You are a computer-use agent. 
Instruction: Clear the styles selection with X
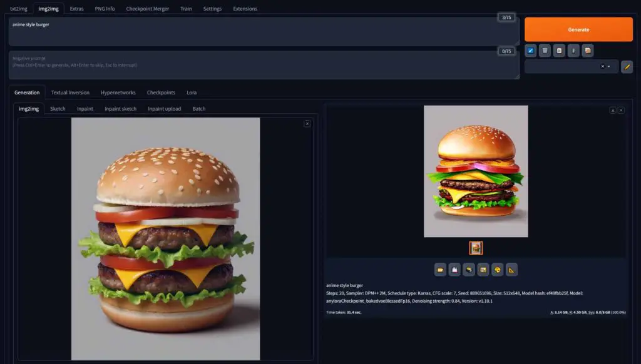pyautogui.click(x=603, y=66)
